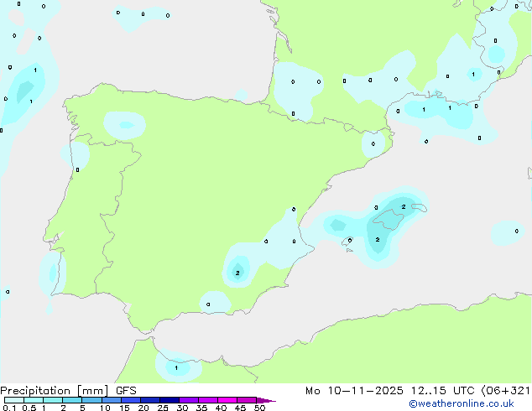Pick the 15–20 mm legend color swatch
This screenshot has height=411, width=532.
(131, 400)
